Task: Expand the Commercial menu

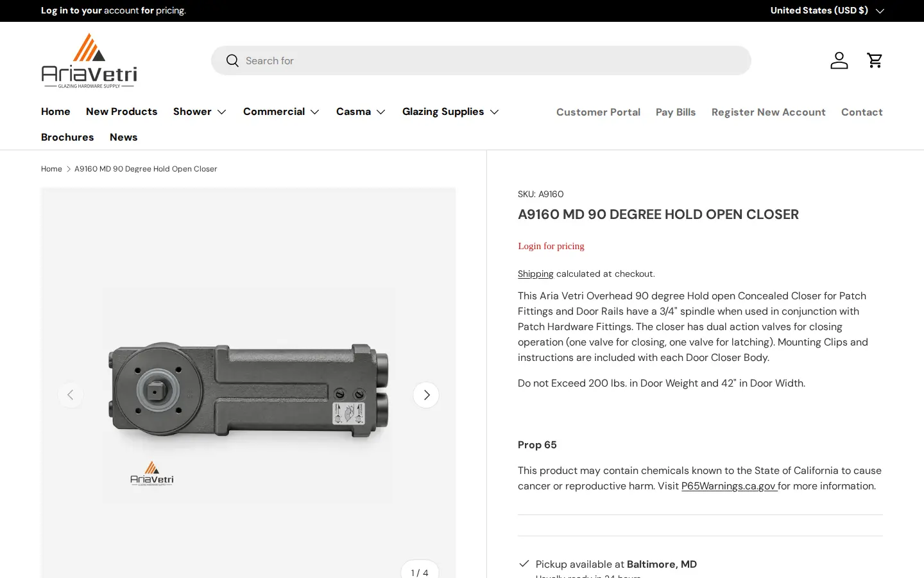Action: pos(281,112)
